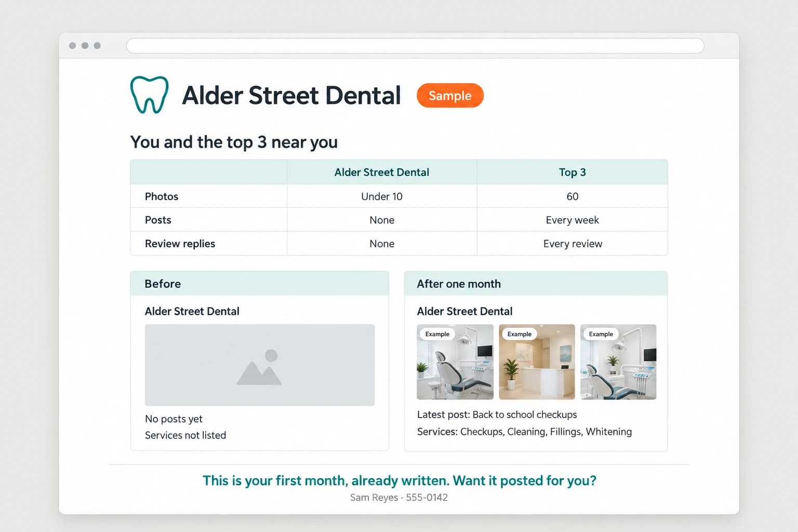
Task: Select the Photos row label
Action: coord(162,196)
